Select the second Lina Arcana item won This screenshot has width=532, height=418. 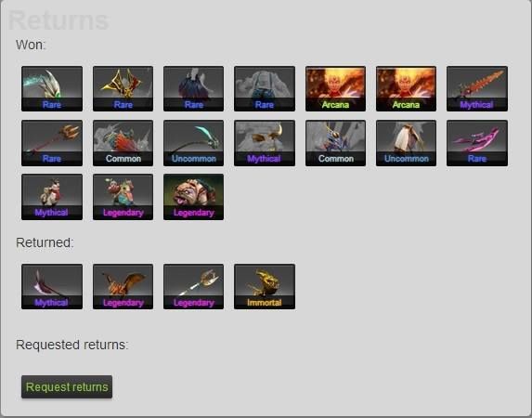[406, 88]
